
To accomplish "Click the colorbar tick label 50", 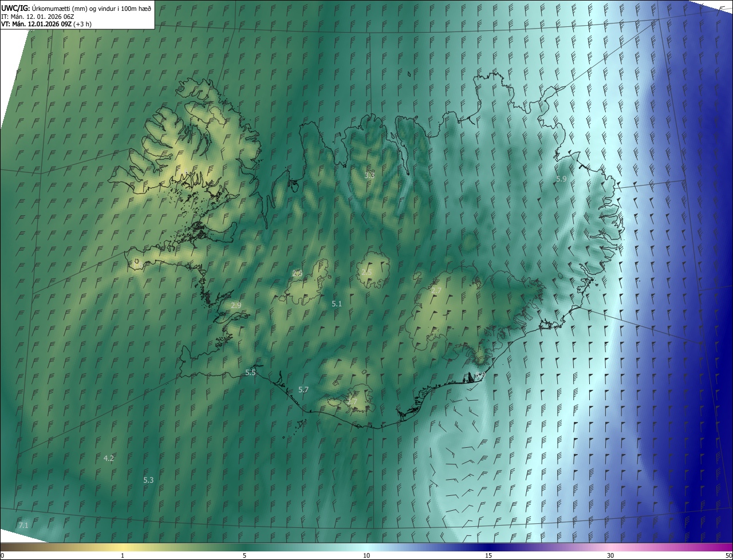I will 729,556.
